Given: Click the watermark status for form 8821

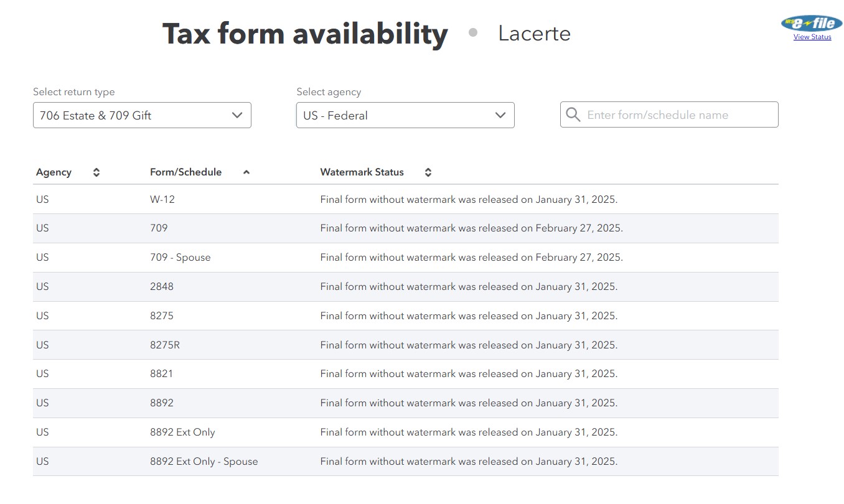Looking at the screenshot, I should (468, 373).
